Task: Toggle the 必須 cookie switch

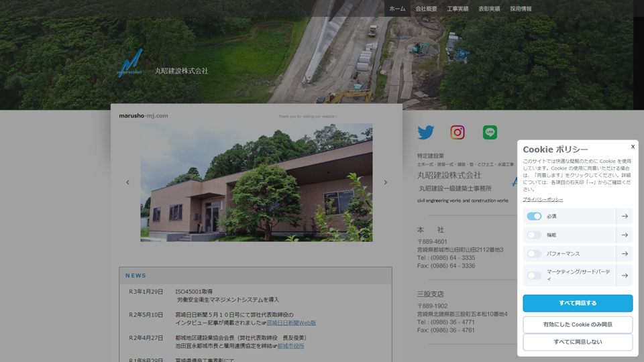Action: coord(534,217)
